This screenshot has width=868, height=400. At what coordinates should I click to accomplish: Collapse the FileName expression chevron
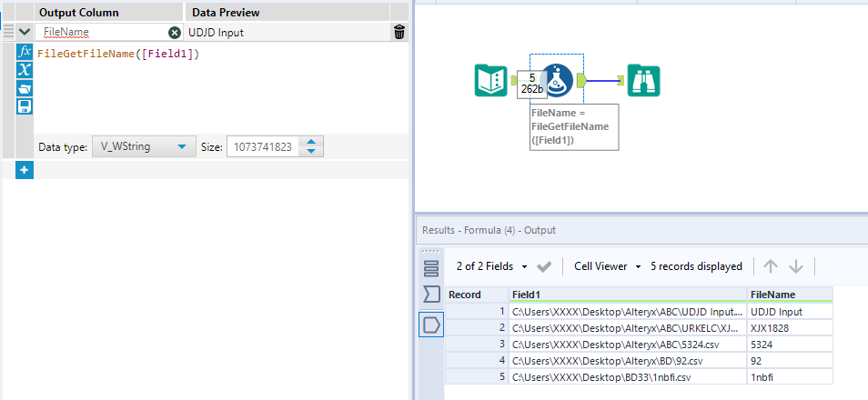tap(25, 32)
